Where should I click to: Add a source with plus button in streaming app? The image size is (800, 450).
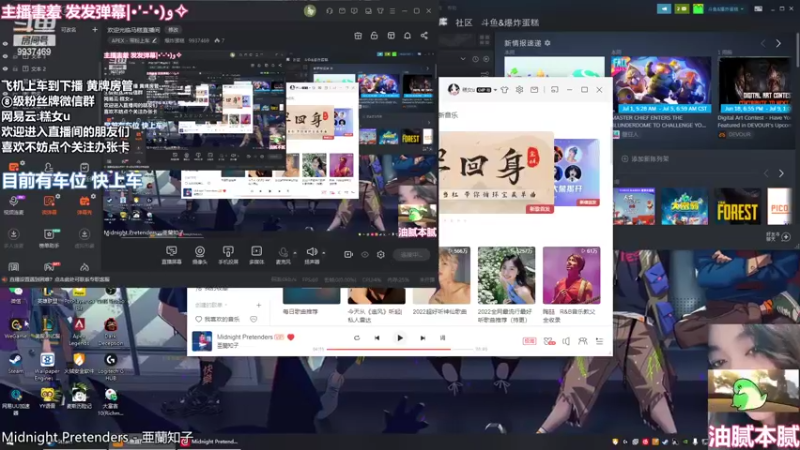94,30
